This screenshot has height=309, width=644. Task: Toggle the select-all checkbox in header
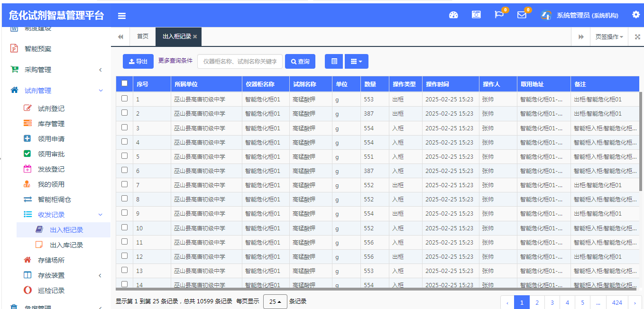pos(125,83)
